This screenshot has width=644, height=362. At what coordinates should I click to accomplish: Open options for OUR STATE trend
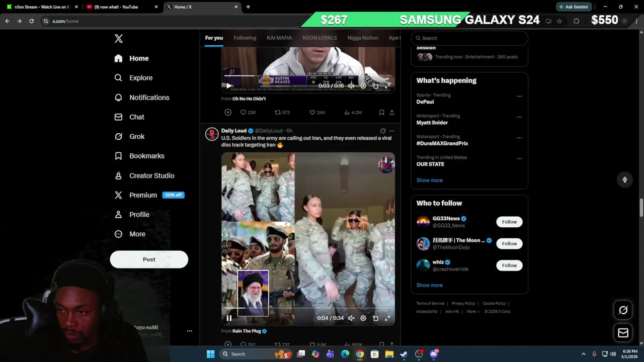click(x=519, y=159)
